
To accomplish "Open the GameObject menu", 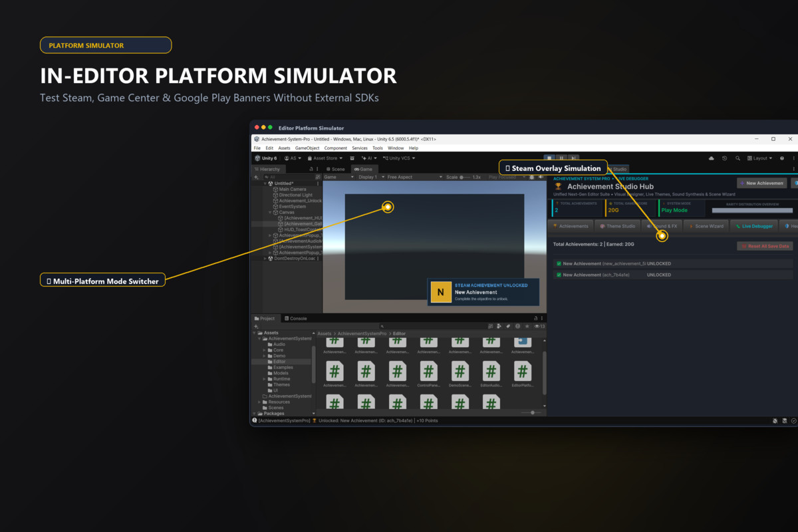I will click(x=307, y=148).
